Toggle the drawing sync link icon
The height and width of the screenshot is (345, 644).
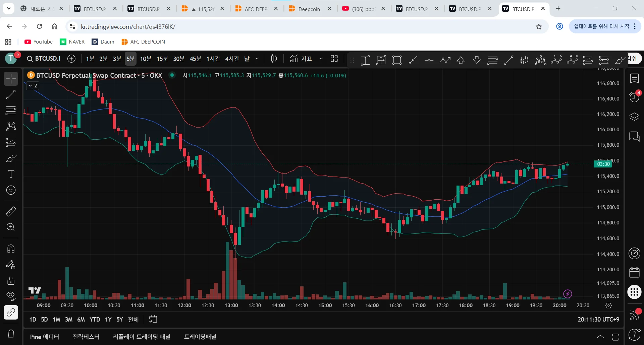tap(11, 313)
